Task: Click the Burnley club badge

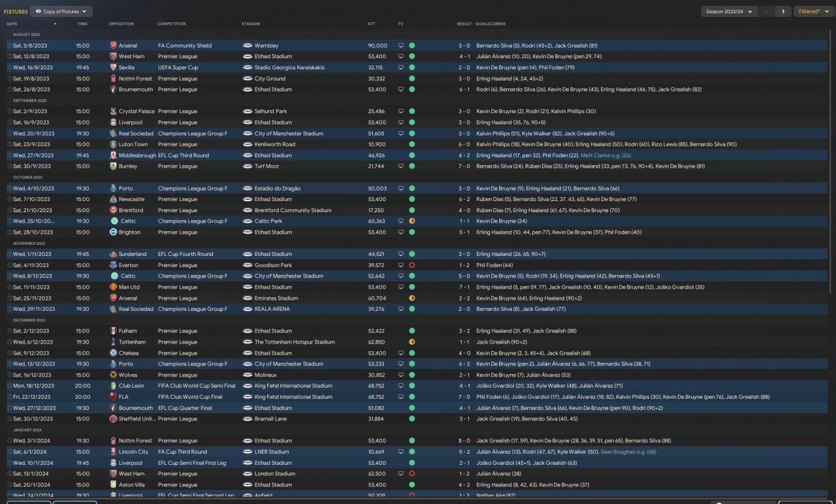Action: pyautogui.click(x=114, y=166)
